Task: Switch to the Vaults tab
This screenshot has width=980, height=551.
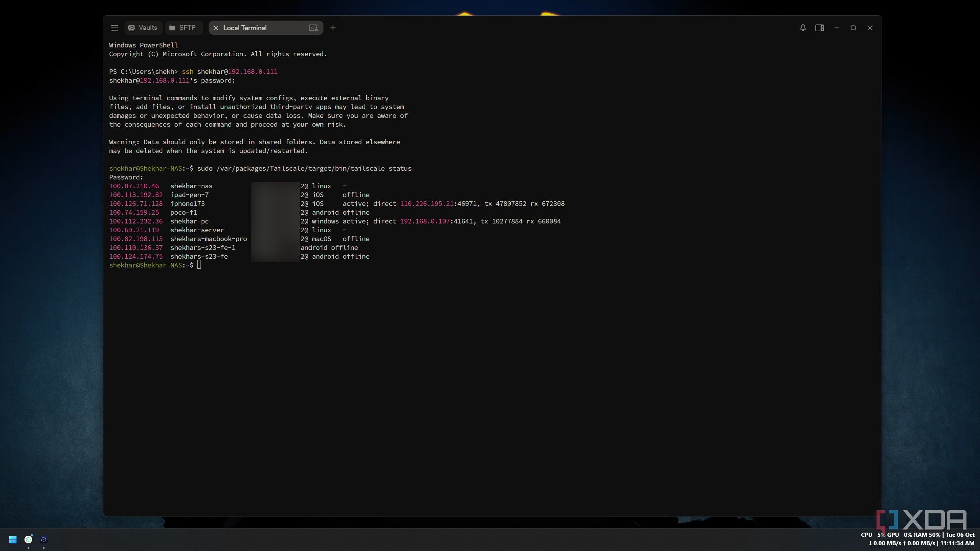Action: coord(143,28)
